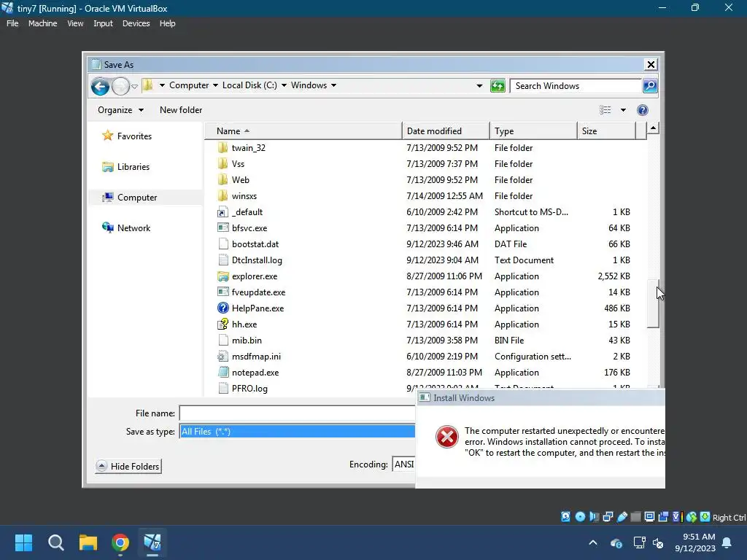Select the bootstat.dat file
The width and height of the screenshot is (747, 560).
(x=255, y=244)
